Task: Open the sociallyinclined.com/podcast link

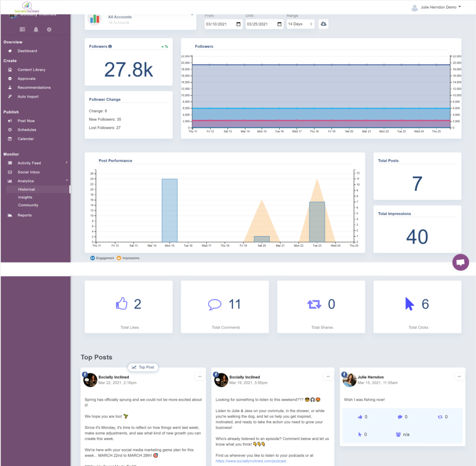Action: [251, 461]
